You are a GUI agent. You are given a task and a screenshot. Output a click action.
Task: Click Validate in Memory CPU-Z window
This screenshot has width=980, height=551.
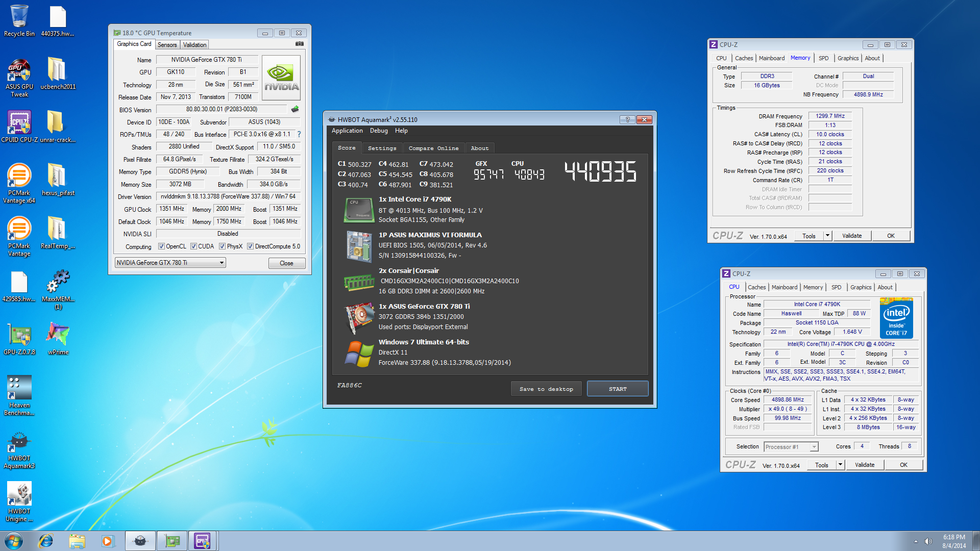(x=852, y=236)
